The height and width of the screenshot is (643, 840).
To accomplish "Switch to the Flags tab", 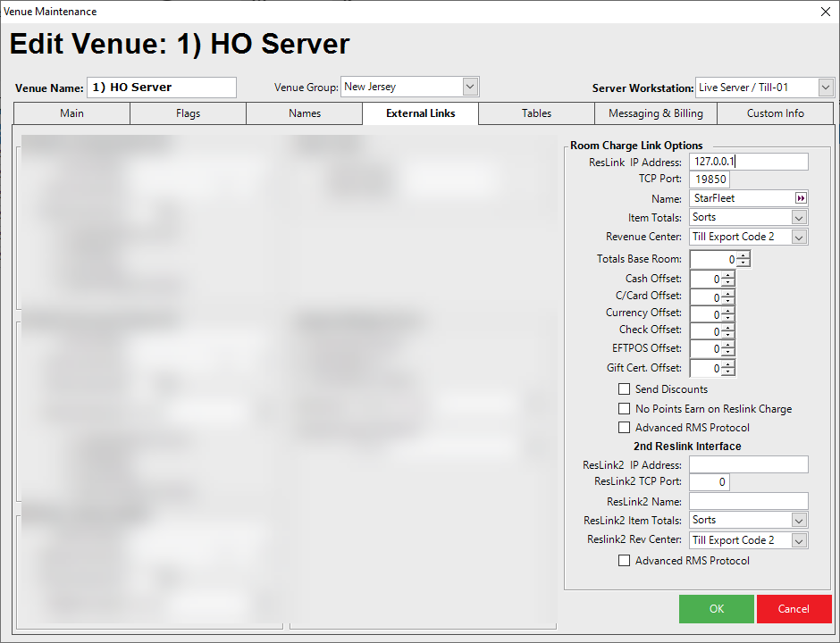I will 188,113.
